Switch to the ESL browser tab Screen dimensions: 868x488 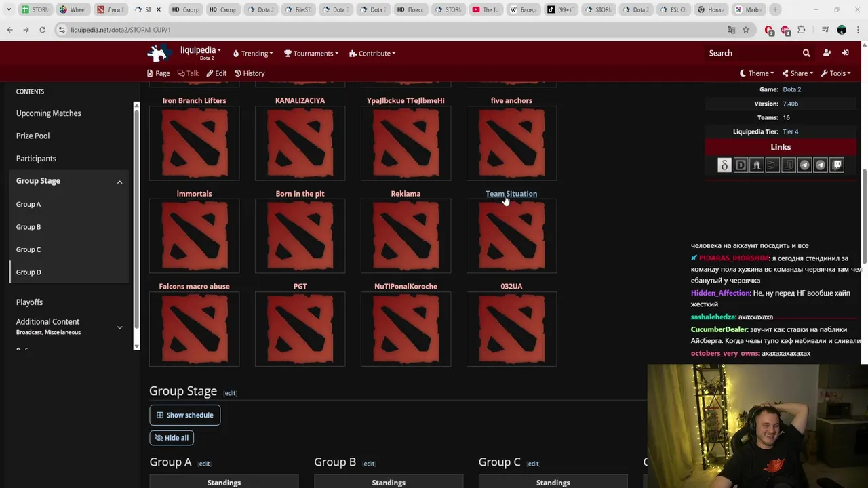click(x=674, y=9)
